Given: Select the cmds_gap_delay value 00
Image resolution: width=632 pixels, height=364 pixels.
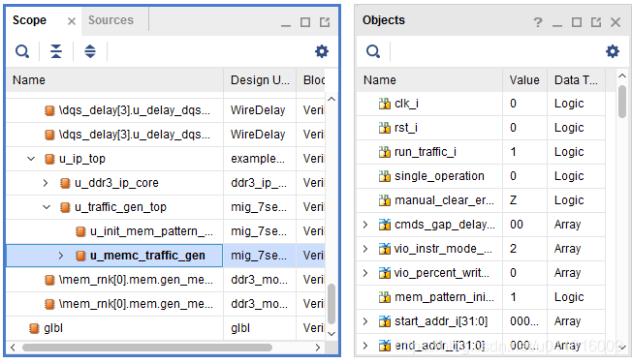Looking at the screenshot, I should (x=517, y=225).
